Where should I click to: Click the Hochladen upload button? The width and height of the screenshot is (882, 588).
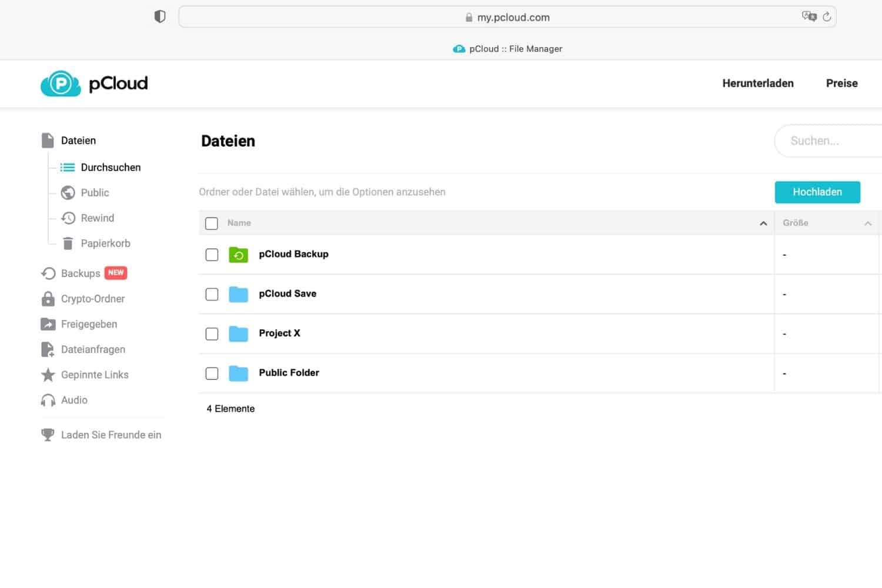click(x=817, y=192)
